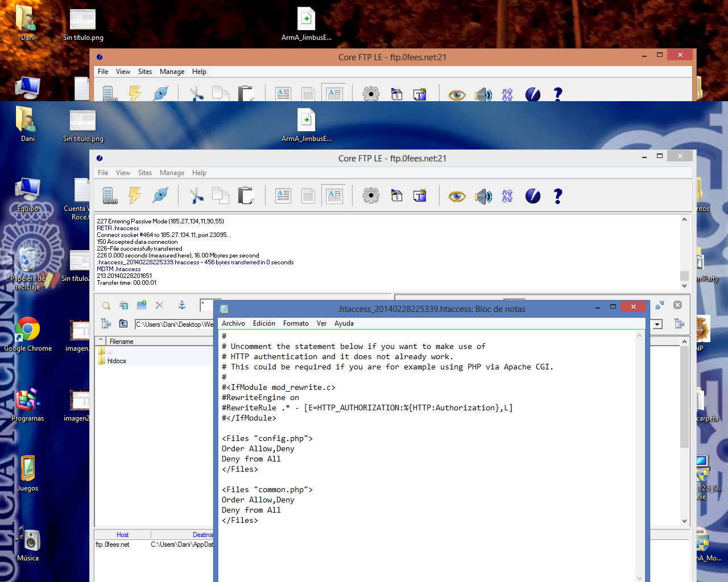This screenshot has width=728, height=582.
Task: Open Help menu in orange-framed Core FTP window
Action: 199,72
